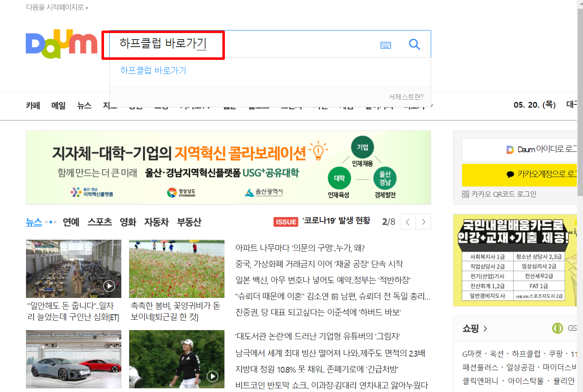
Task: Open the 뉴스 menu item in navigation bar
Action: pos(84,105)
